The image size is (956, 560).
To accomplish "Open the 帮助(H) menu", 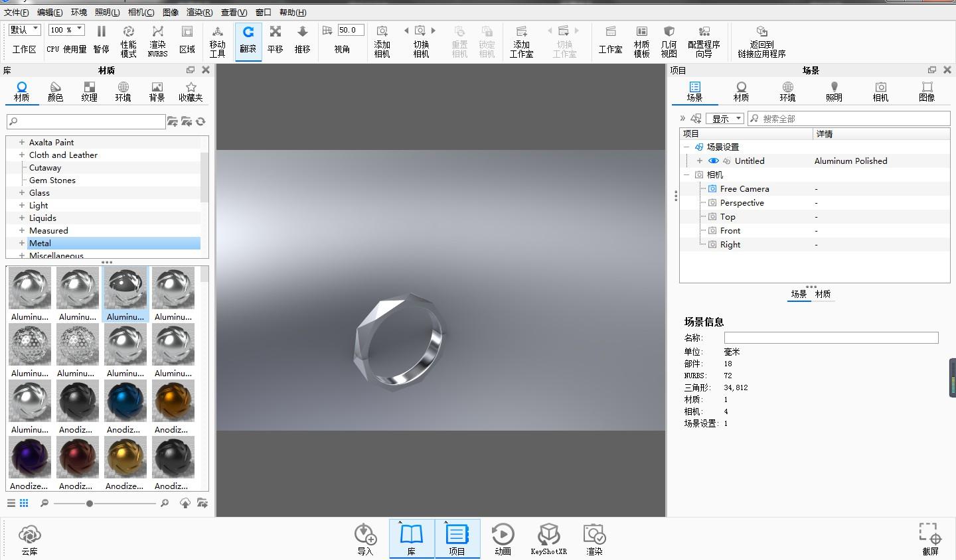I will point(293,12).
